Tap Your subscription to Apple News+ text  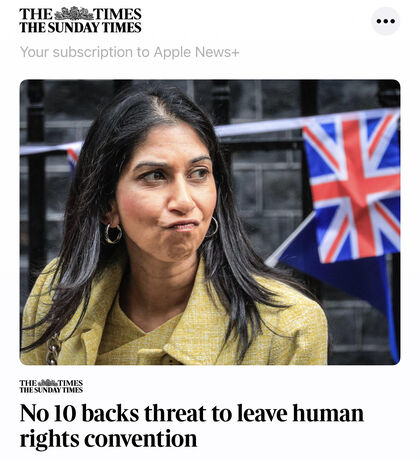coord(130,52)
